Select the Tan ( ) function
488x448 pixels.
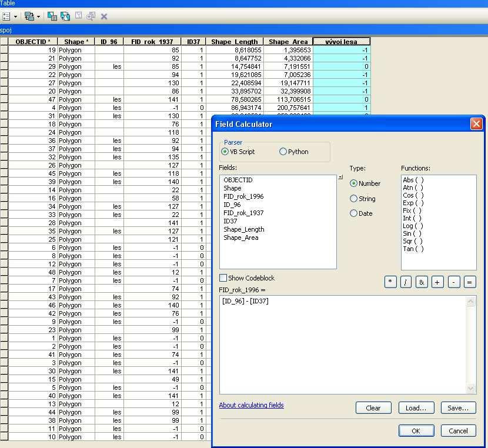click(x=413, y=249)
